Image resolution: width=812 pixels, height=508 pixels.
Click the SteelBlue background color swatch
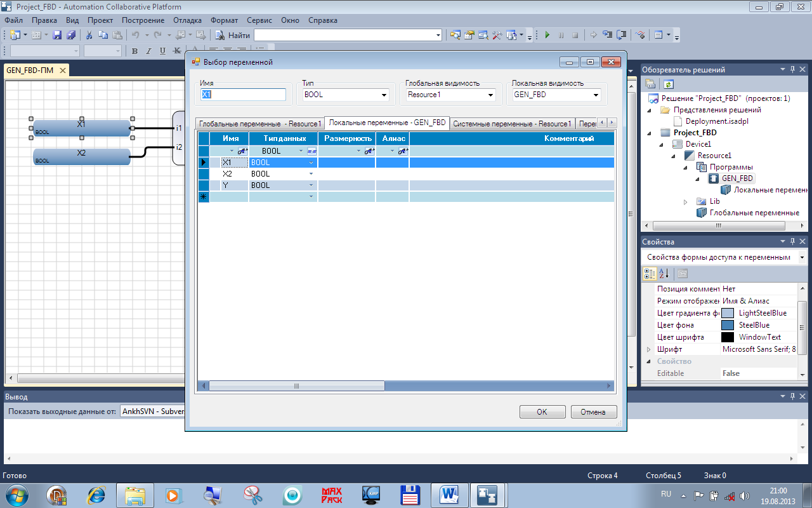pos(728,325)
